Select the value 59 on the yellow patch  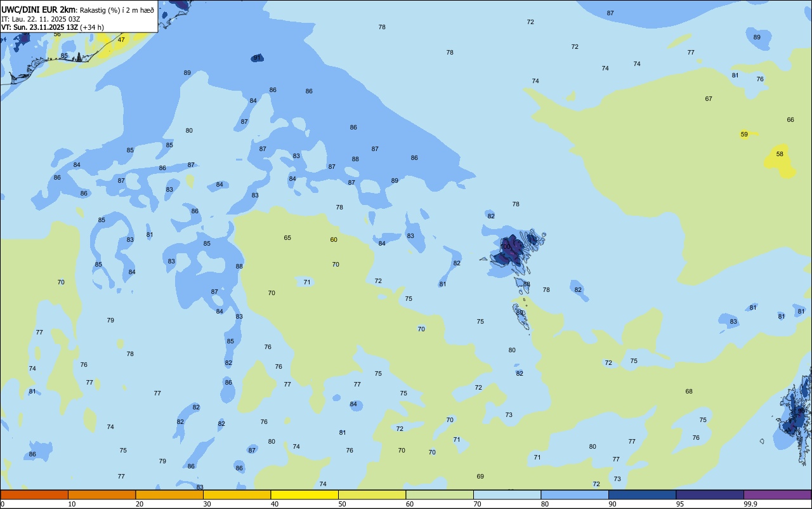tap(744, 135)
